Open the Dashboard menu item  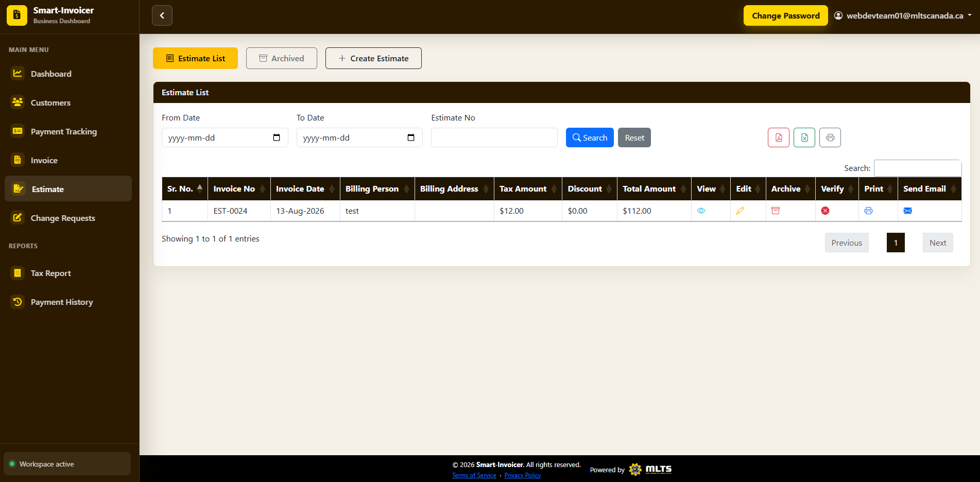[x=68, y=74]
